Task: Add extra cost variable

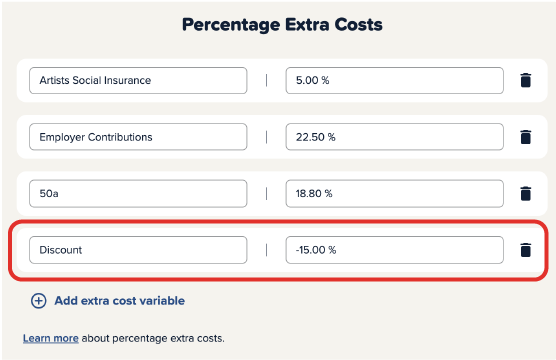Action: [x=119, y=301]
